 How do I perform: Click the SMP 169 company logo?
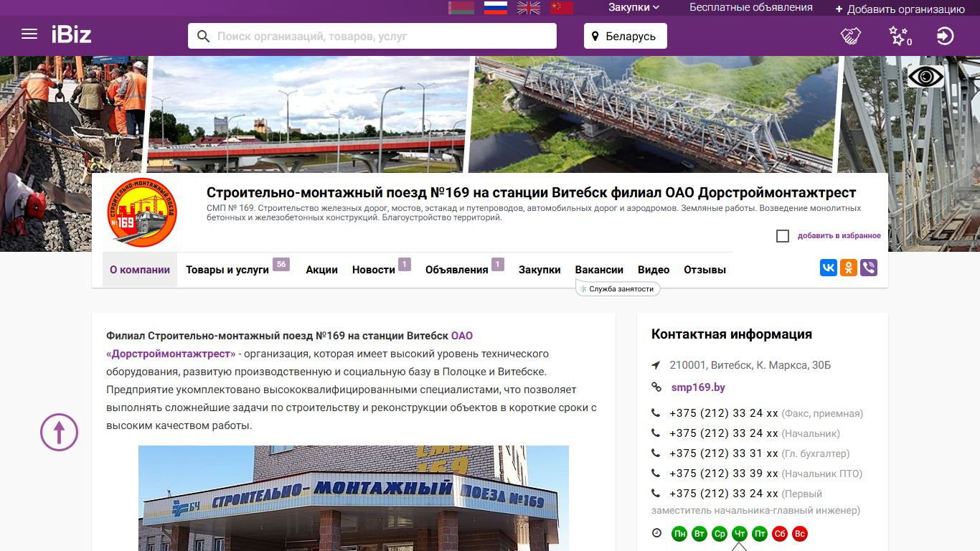(142, 212)
